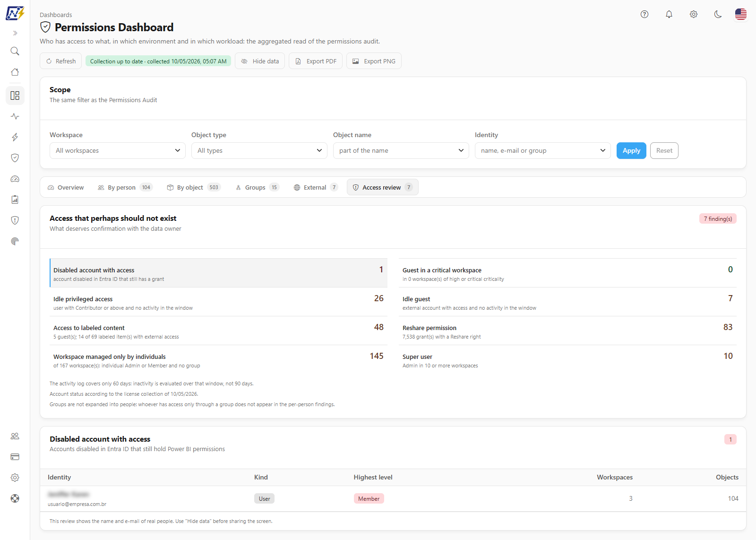Viewport: 756px width, 540px height.
Task: Switch to the Groups tab
Action: click(x=258, y=187)
